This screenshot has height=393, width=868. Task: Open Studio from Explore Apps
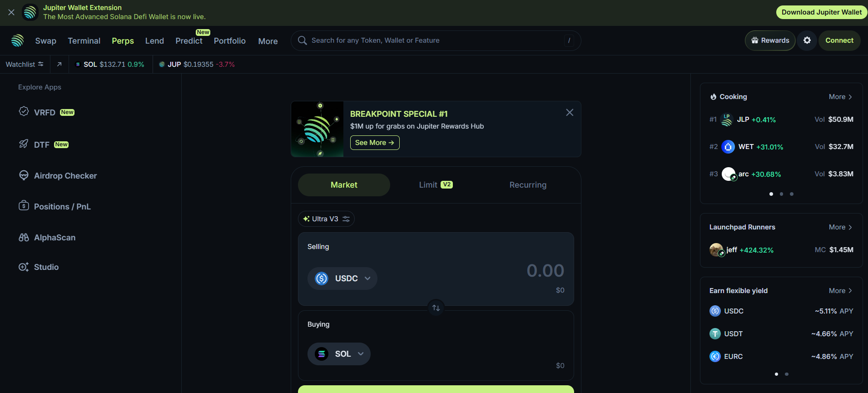46,267
